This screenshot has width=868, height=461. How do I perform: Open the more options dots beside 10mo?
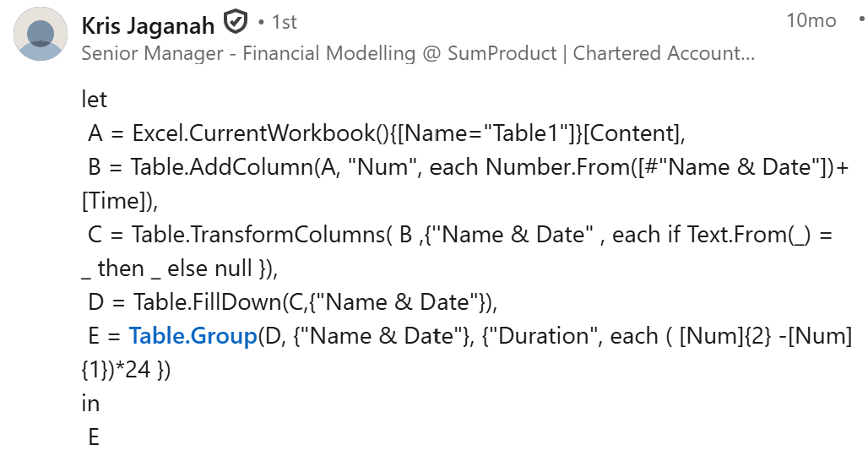tap(862, 20)
